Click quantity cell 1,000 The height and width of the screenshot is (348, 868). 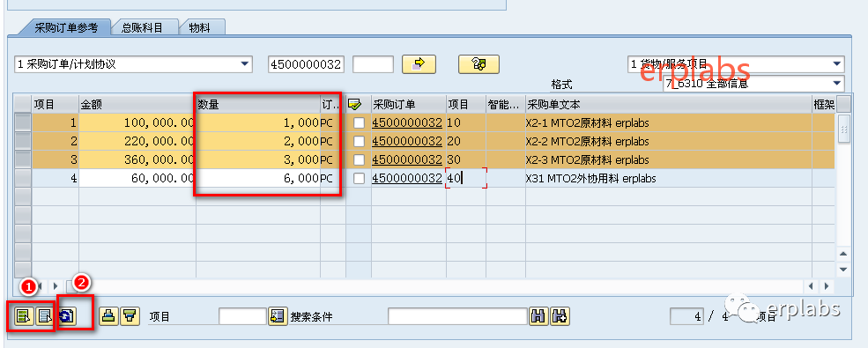258,122
